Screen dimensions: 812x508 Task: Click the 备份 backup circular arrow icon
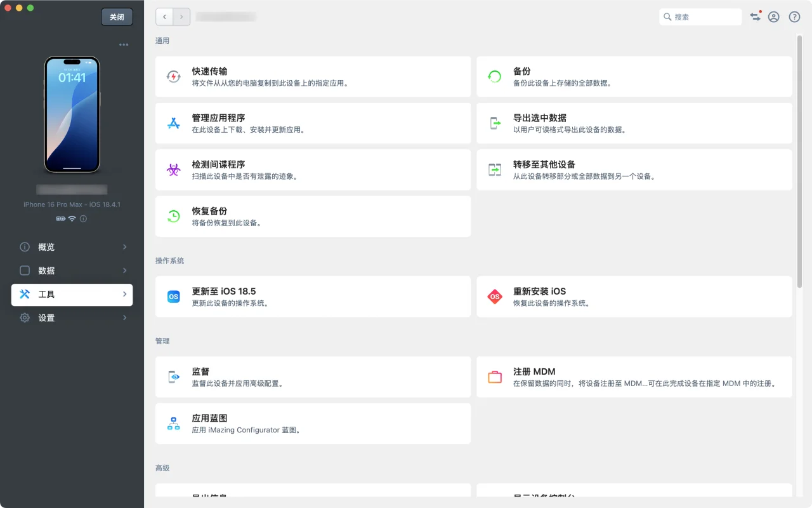tap(495, 77)
